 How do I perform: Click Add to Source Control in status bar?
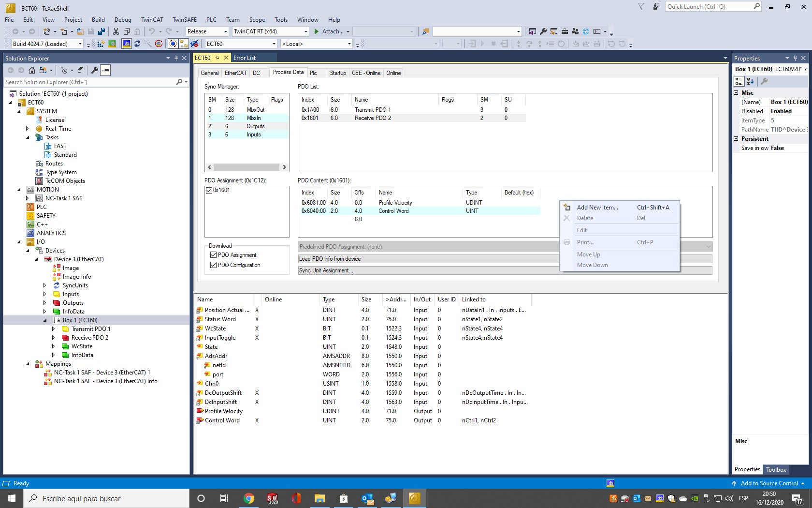click(768, 483)
